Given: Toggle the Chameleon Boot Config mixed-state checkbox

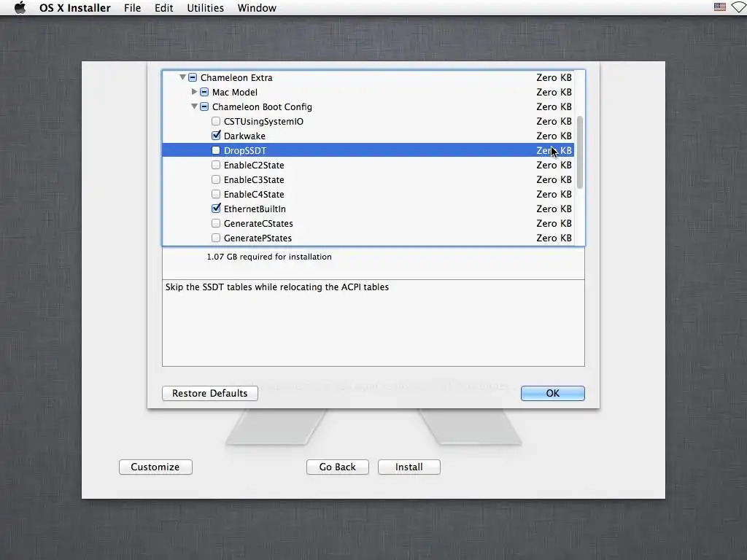Looking at the screenshot, I should click(x=204, y=106).
